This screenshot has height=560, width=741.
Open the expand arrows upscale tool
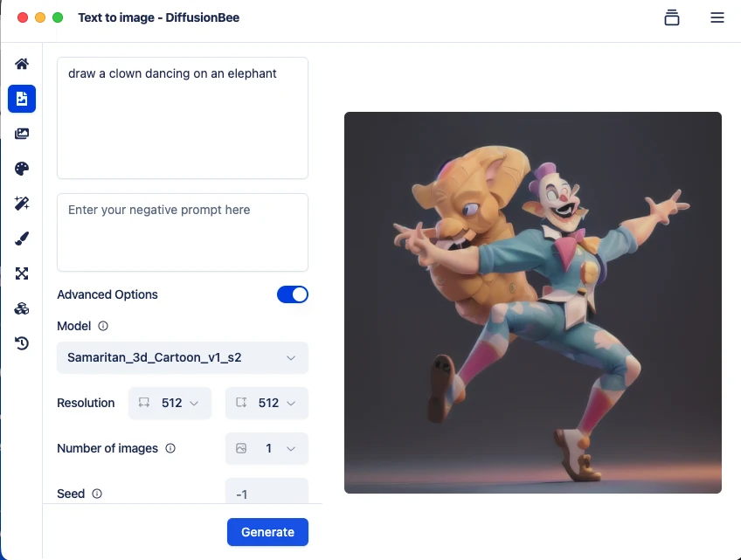[x=22, y=273]
